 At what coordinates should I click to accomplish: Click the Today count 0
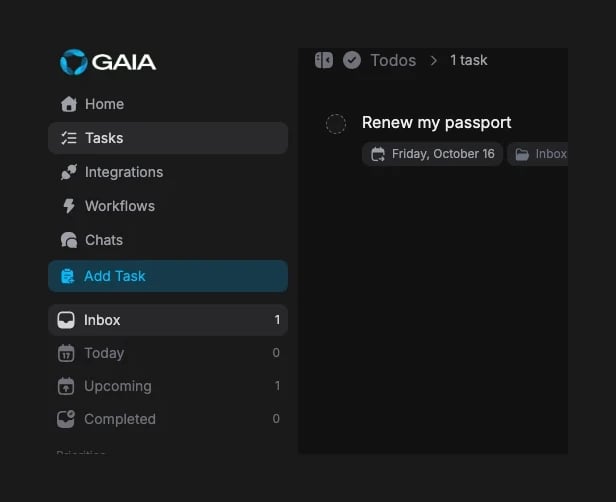(276, 353)
